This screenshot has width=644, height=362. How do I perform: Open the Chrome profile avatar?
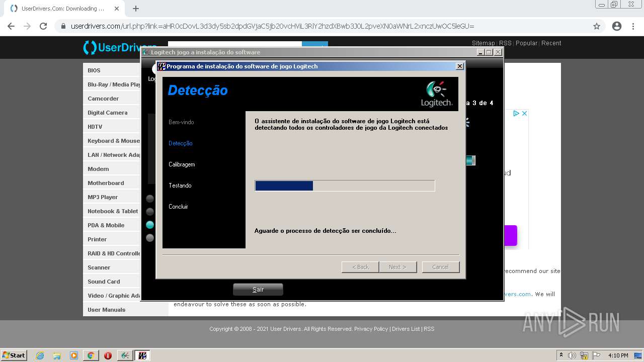click(617, 26)
